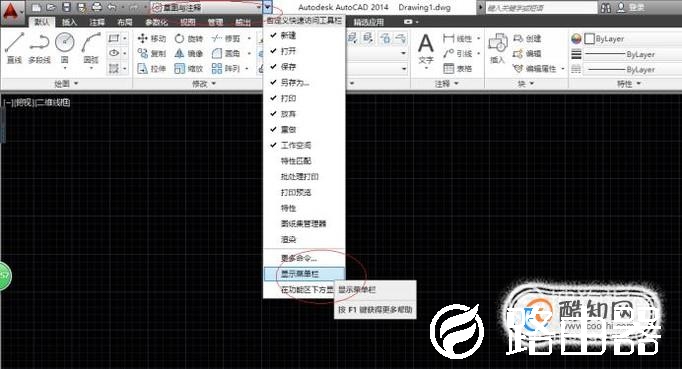Uncheck 保存 in the customize menu
This screenshot has height=369, width=682.
pyautogui.click(x=304, y=67)
